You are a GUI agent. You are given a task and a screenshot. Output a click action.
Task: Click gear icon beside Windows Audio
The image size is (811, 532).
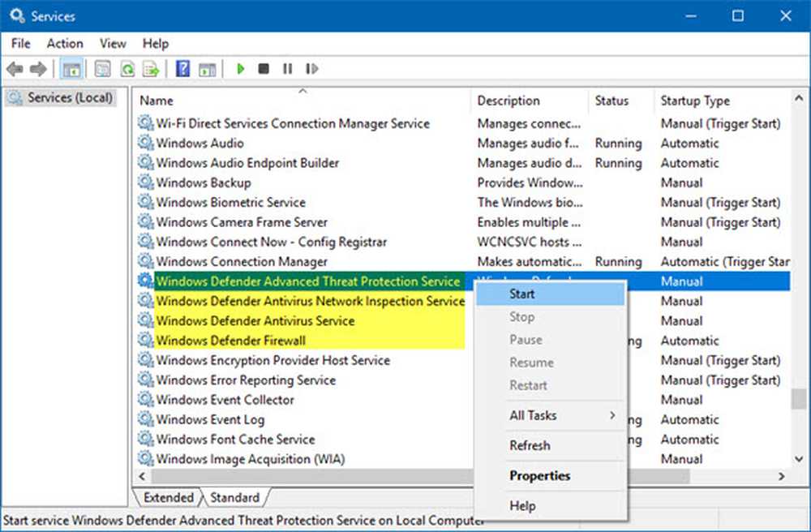[145, 143]
